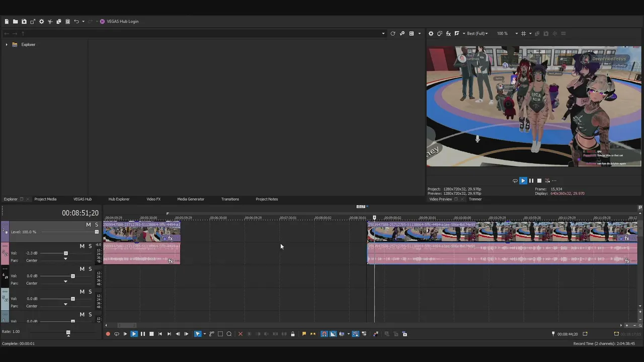Open the Best (Full) preview quality dropdown
644x362 pixels.
coord(477,34)
